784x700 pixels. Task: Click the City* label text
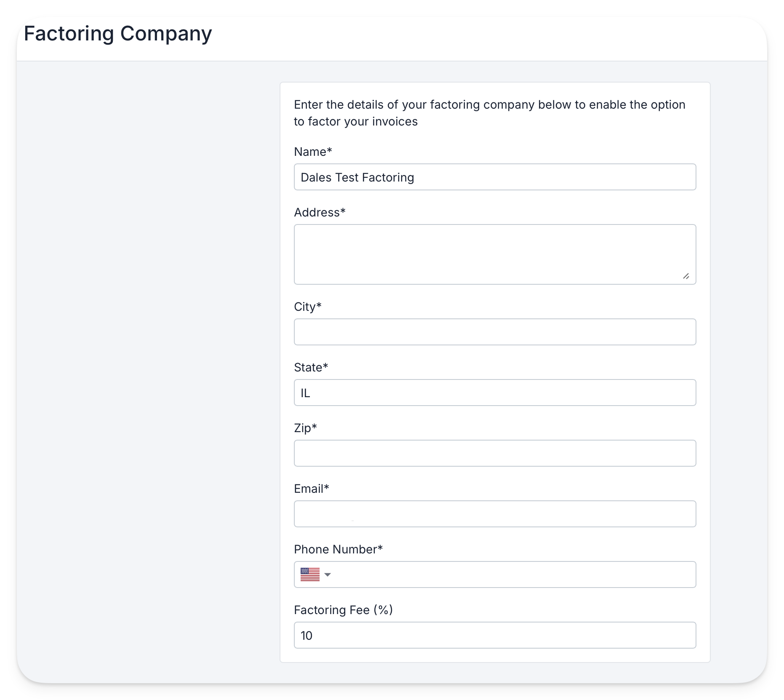(x=308, y=307)
